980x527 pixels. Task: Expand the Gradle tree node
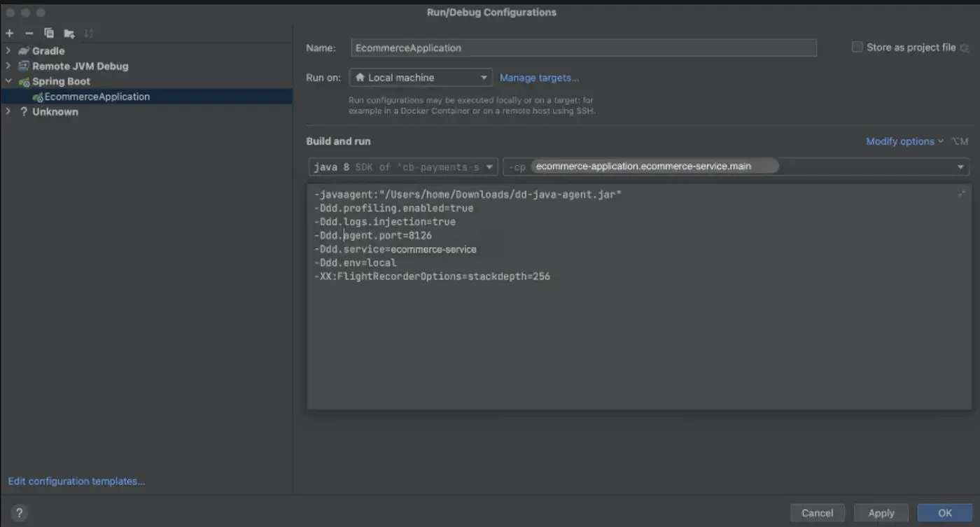pyautogui.click(x=8, y=51)
